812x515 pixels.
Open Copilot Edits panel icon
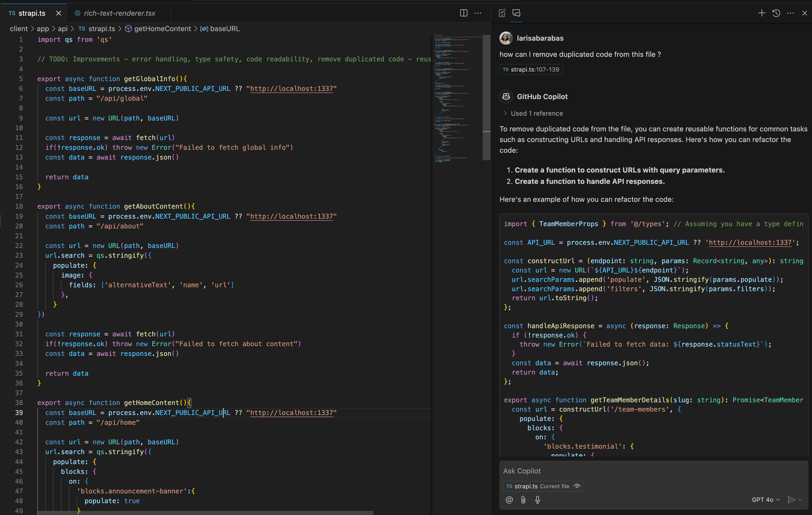502,13
